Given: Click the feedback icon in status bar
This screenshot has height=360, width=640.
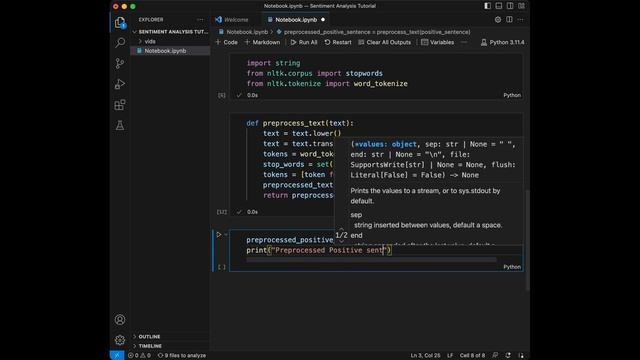Looking at the screenshot, I should 495,356.
